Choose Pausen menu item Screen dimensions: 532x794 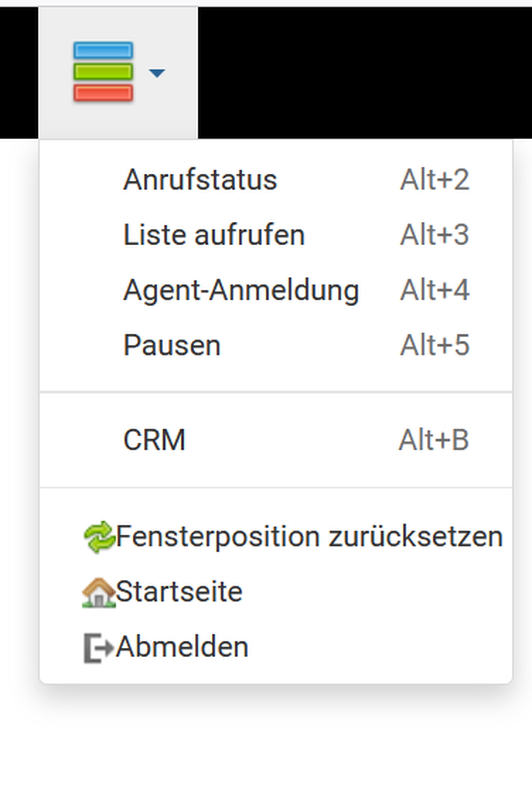pos(172,345)
